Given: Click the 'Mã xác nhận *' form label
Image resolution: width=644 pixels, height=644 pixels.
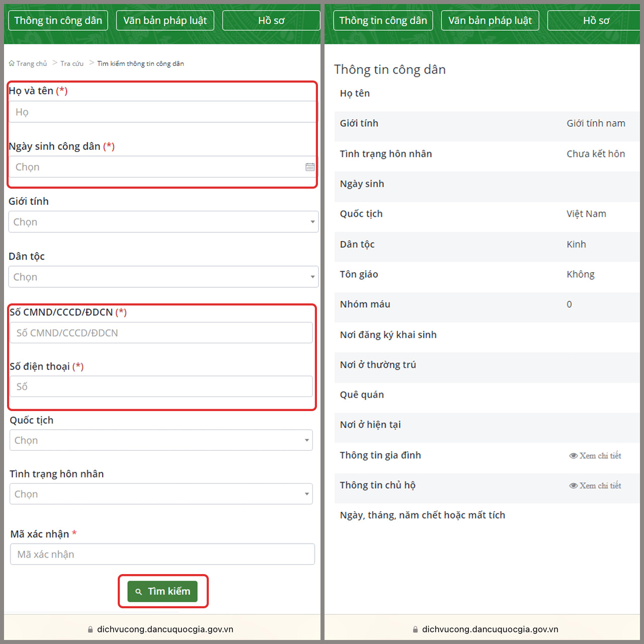Looking at the screenshot, I should (43, 534).
